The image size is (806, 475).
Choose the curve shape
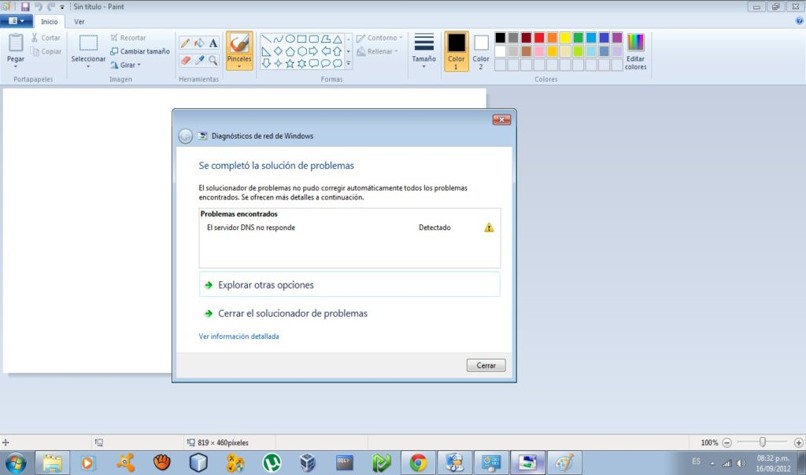click(278, 39)
